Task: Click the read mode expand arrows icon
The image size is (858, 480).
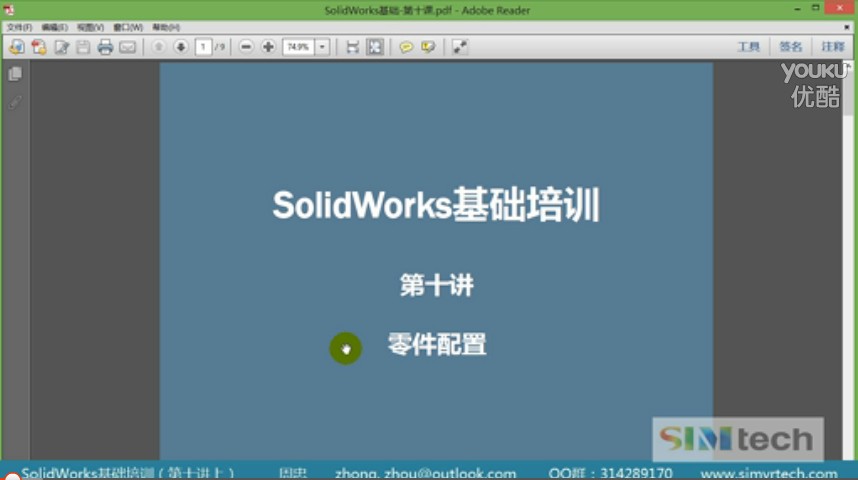Action: tap(460, 47)
